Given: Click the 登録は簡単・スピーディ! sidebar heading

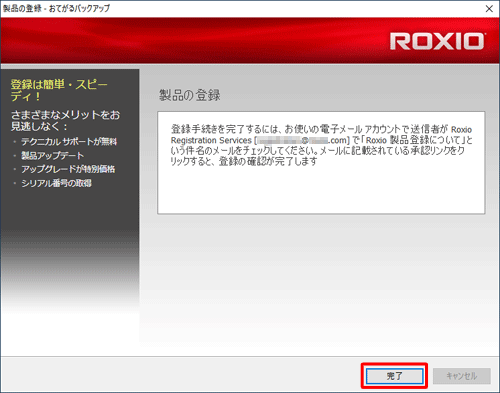Looking at the screenshot, I should pyautogui.click(x=59, y=90).
